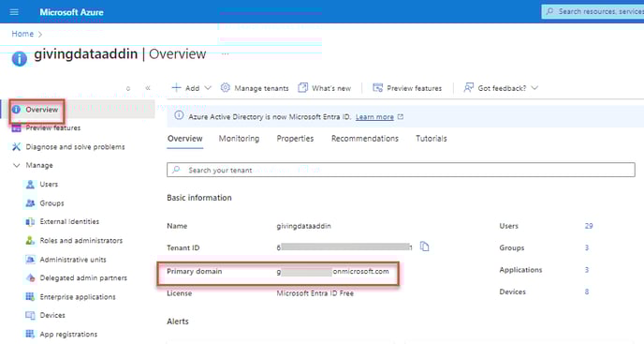The height and width of the screenshot is (344, 644).
Task: Switch to the Monitoring tab
Action: tap(239, 139)
